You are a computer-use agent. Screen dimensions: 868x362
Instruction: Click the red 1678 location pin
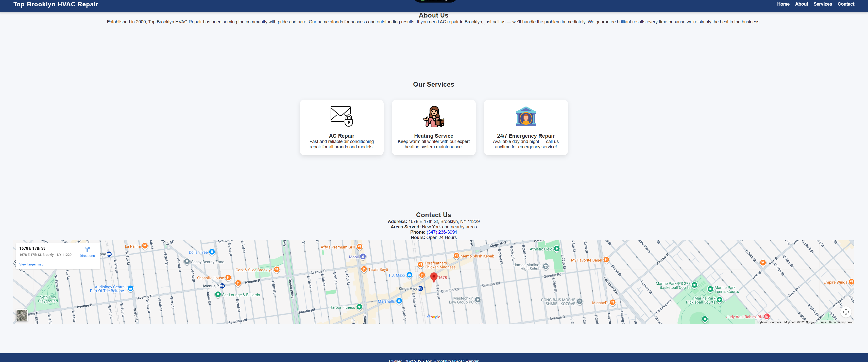434,277
